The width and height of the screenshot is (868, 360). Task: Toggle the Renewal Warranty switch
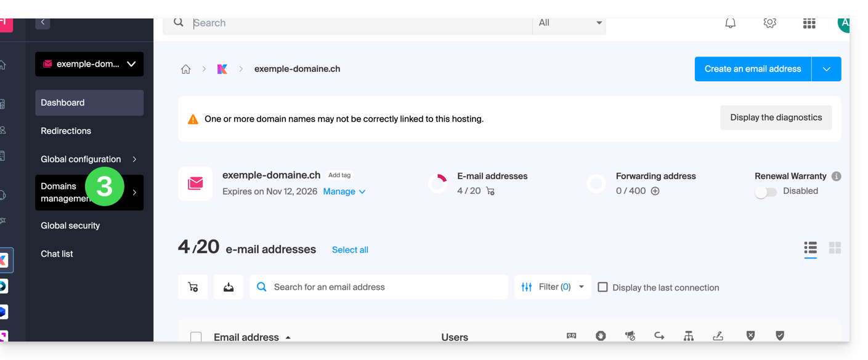pos(766,192)
